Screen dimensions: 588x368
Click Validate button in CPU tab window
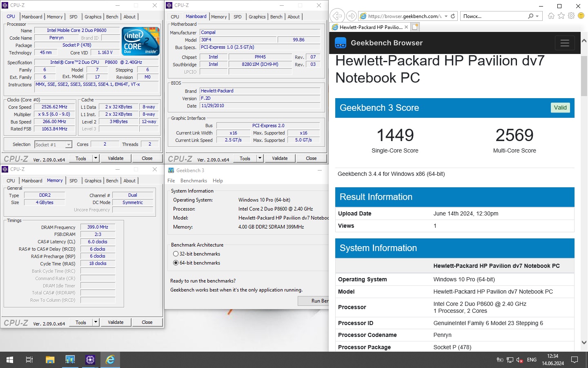click(116, 158)
